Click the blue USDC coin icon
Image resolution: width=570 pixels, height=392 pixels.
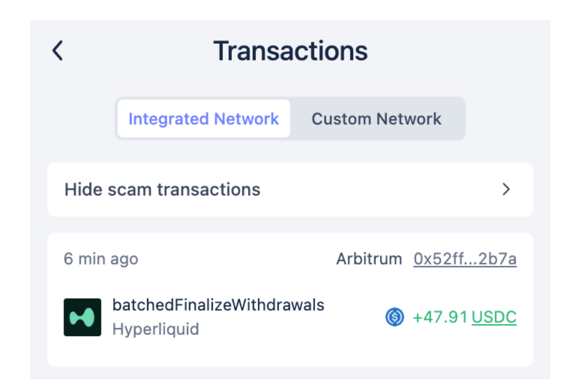(x=395, y=317)
